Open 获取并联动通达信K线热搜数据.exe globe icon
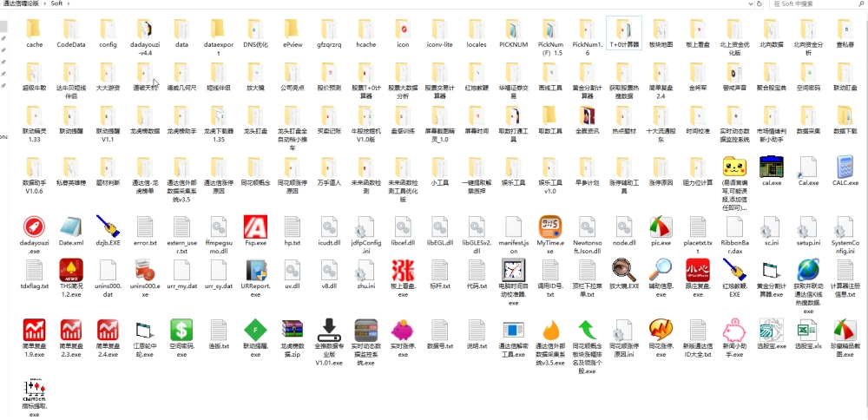Screen dimensions: 868x420 (x=808, y=270)
